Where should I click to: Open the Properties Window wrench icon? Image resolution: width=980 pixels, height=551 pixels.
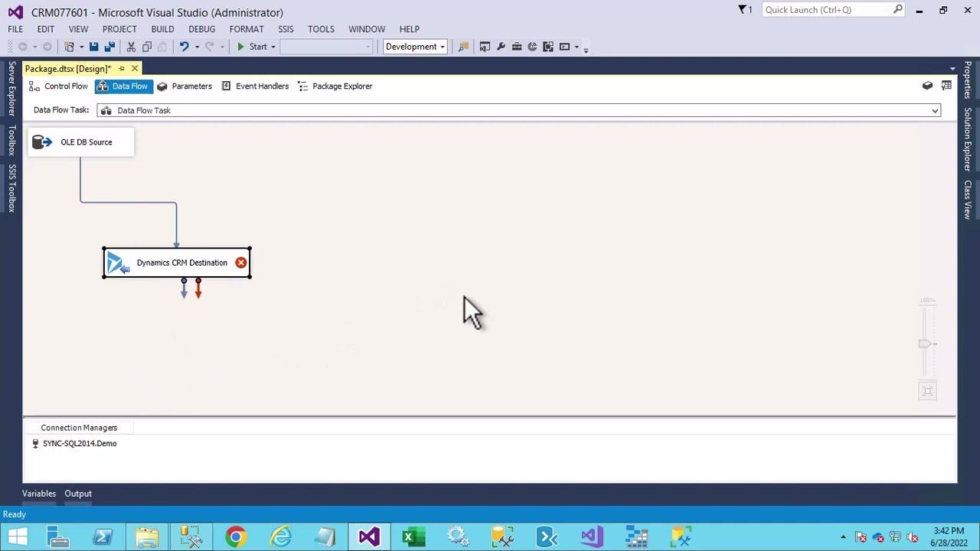click(x=501, y=47)
